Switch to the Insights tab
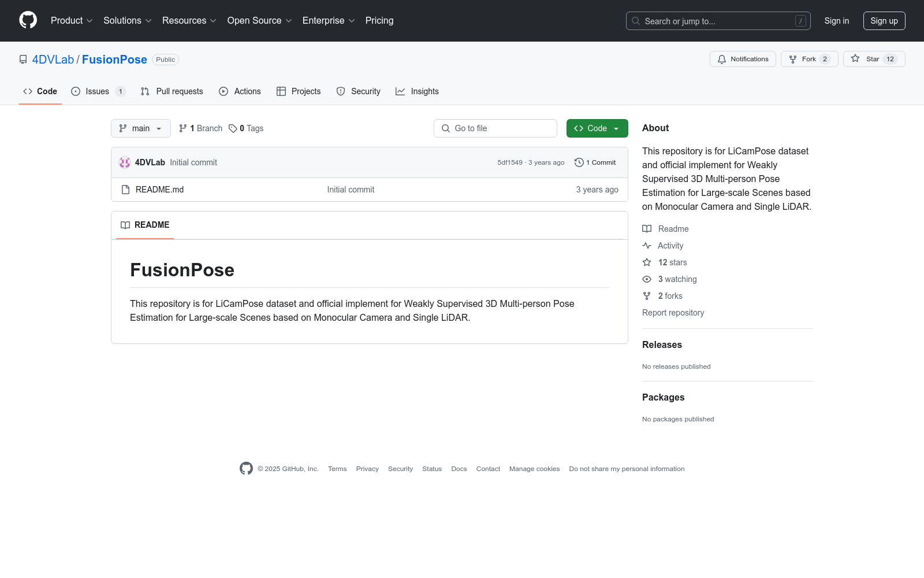 coord(417,91)
